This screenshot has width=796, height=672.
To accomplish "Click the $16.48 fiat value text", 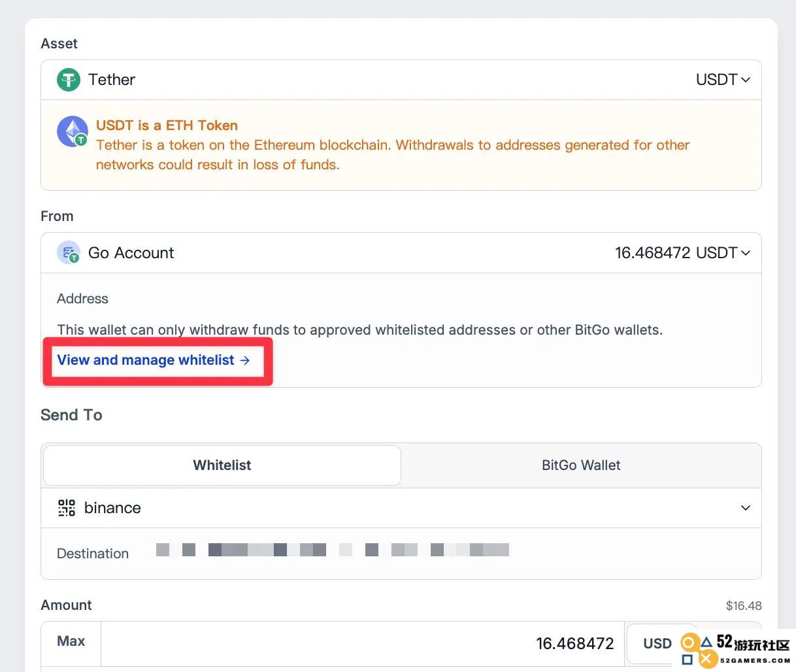I will 744,606.
